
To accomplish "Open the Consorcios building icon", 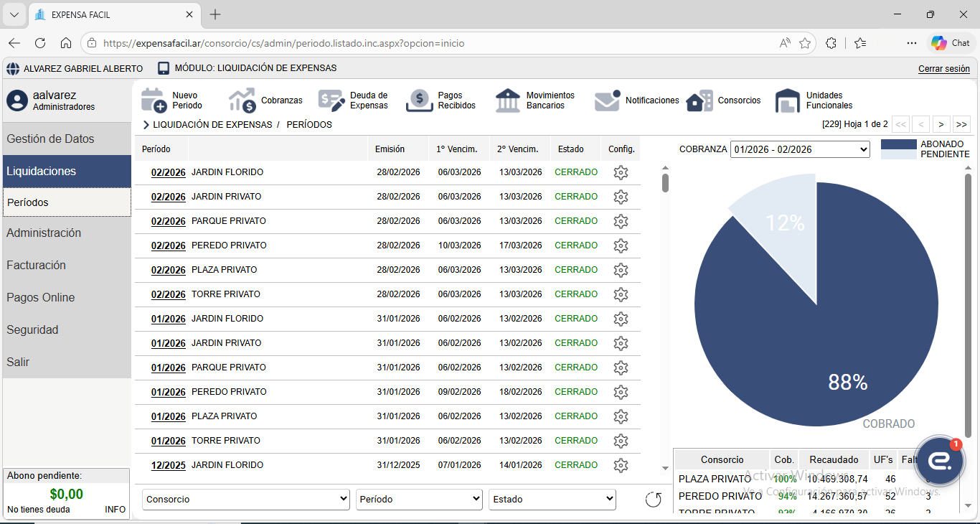I will click(699, 100).
